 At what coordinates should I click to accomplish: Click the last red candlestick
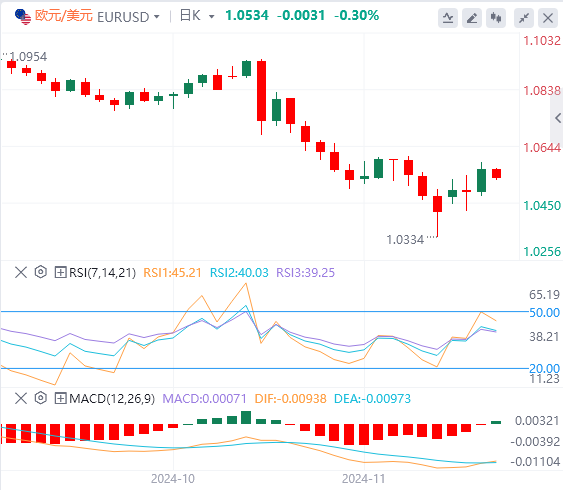[x=497, y=174]
